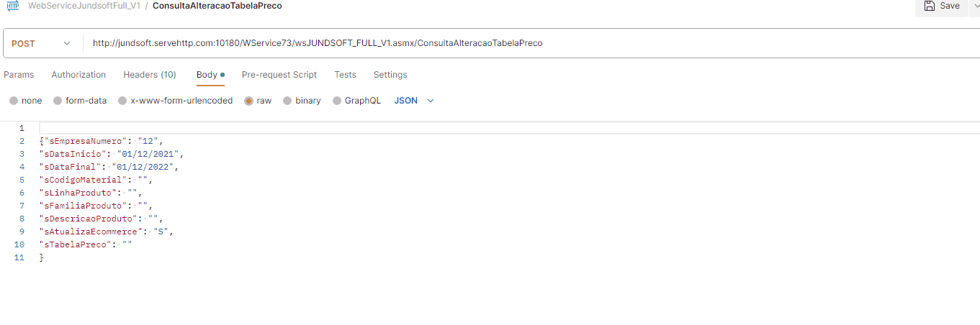Screen dimensions: 980x325
Task: Save the request with Save button
Action: coord(941,6)
